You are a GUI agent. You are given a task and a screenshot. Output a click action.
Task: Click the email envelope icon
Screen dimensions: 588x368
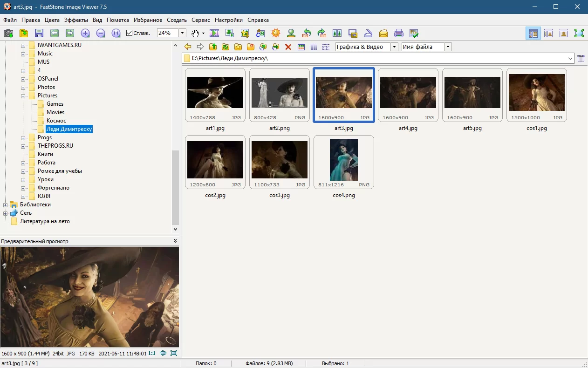coord(383,33)
